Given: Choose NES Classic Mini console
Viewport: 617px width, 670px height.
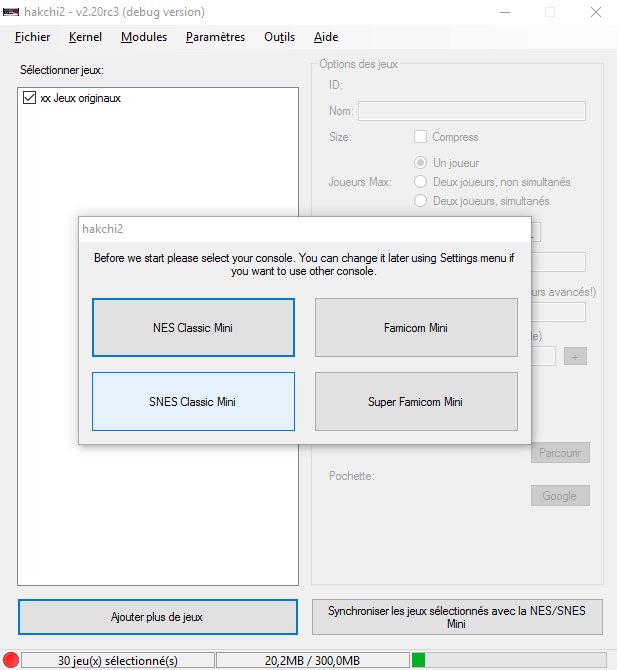Looking at the screenshot, I should click(x=193, y=327).
